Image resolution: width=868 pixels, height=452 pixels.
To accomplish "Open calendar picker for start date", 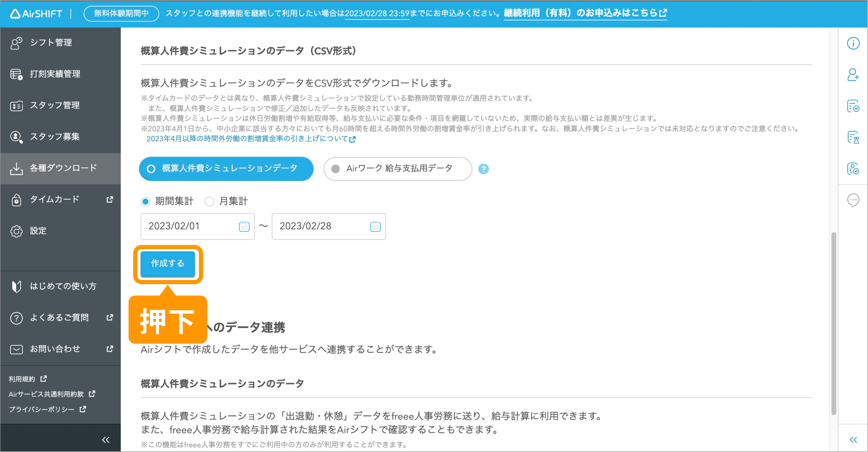I will tap(244, 226).
